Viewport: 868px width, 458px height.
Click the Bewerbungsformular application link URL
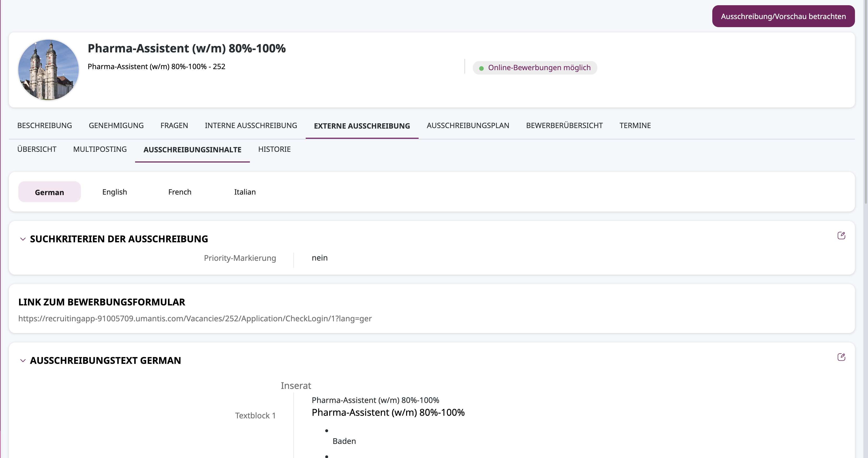point(195,318)
